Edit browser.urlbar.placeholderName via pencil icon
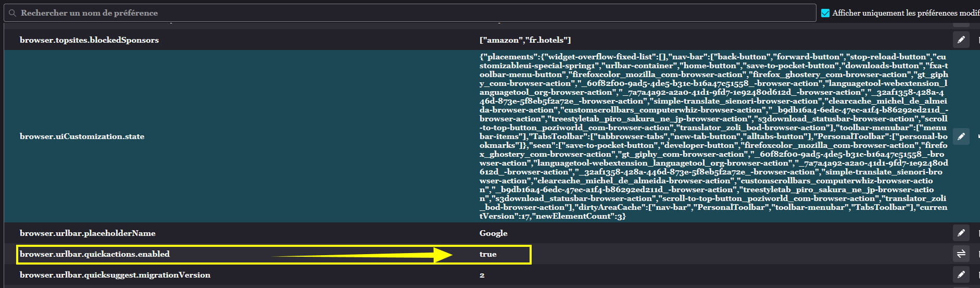Image resolution: width=980 pixels, height=288 pixels. point(961,233)
